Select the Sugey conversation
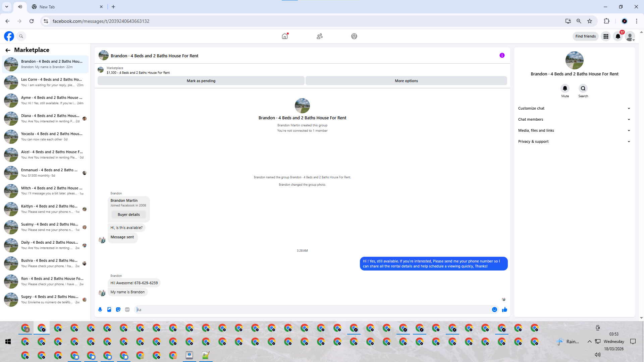 [x=45, y=299]
